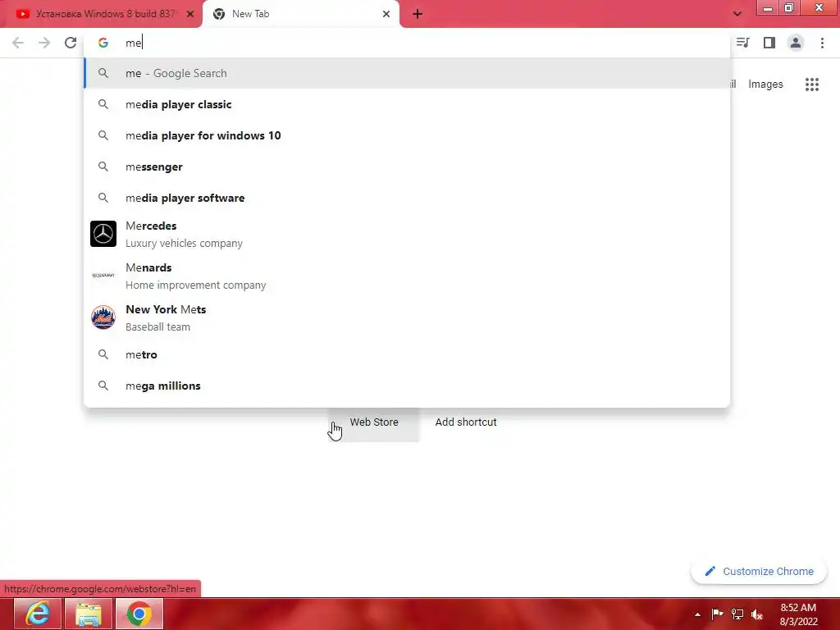Reload the page with the refresh icon
840x630 pixels.
(71, 43)
